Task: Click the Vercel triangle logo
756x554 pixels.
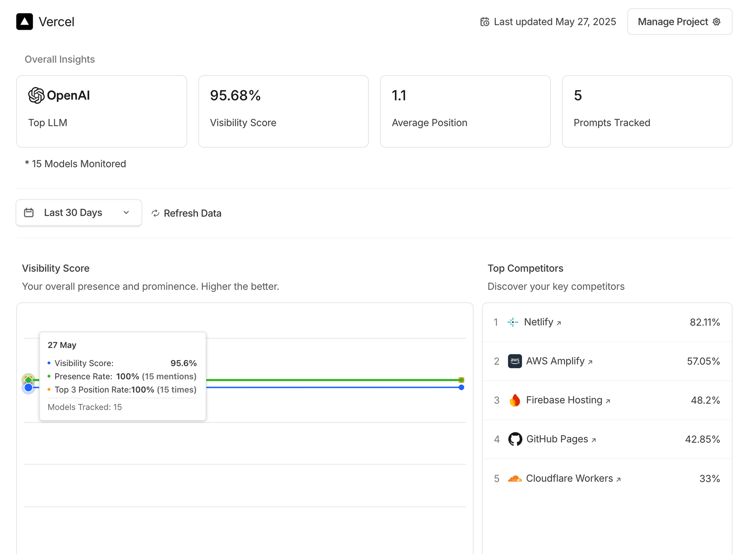Action: pos(24,22)
